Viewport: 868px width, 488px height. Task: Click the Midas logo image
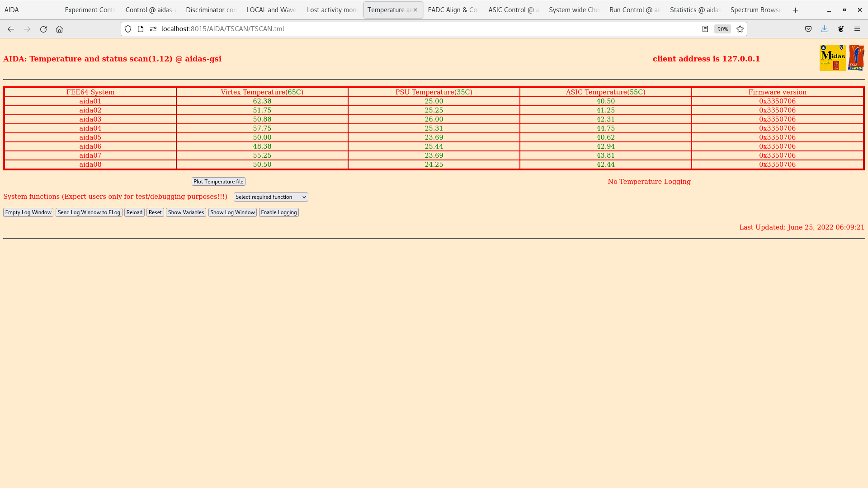pos(832,58)
